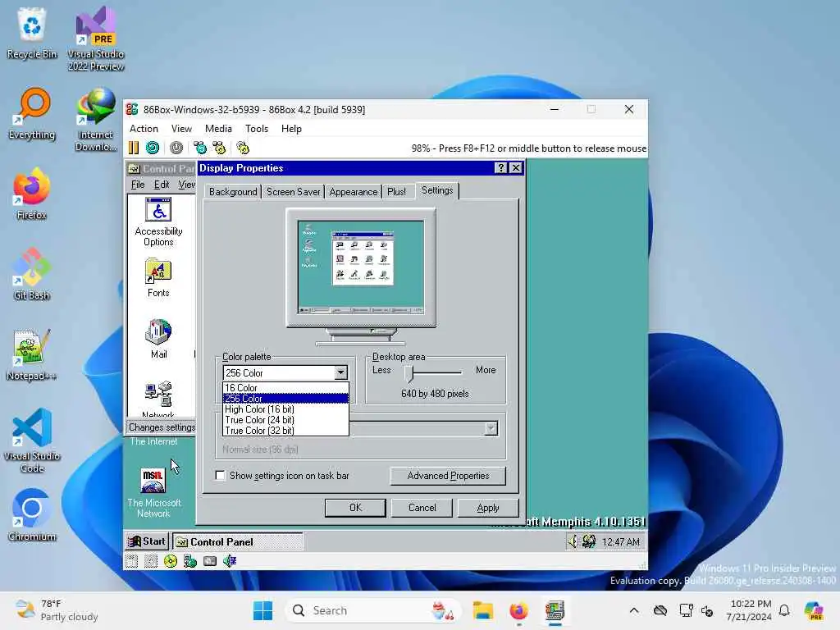Click the first floppy drive status icon
The height and width of the screenshot is (630, 840).
[132, 561]
